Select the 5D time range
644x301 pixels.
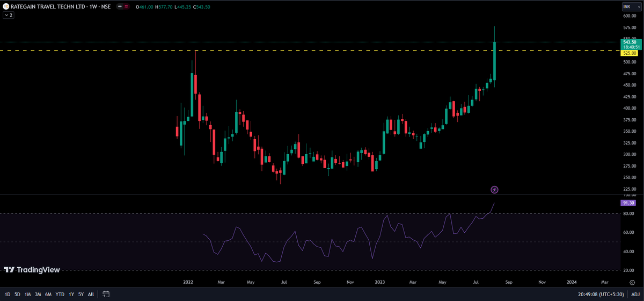click(x=17, y=294)
